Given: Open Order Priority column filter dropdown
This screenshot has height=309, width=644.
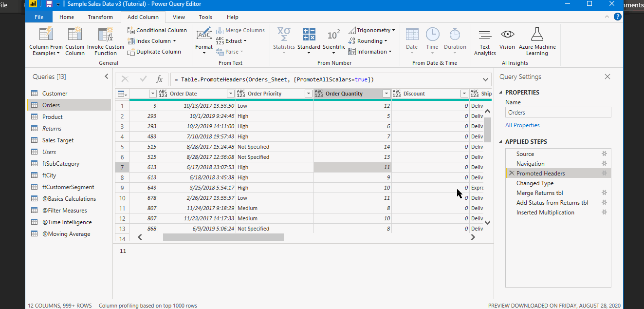Looking at the screenshot, I should pyautogui.click(x=309, y=94).
